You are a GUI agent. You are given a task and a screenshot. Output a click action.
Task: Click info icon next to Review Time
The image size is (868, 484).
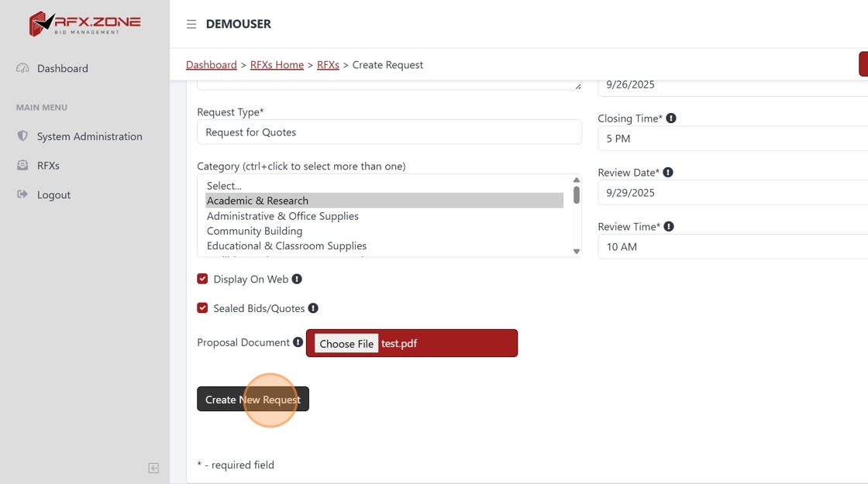[x=669, y=227]
